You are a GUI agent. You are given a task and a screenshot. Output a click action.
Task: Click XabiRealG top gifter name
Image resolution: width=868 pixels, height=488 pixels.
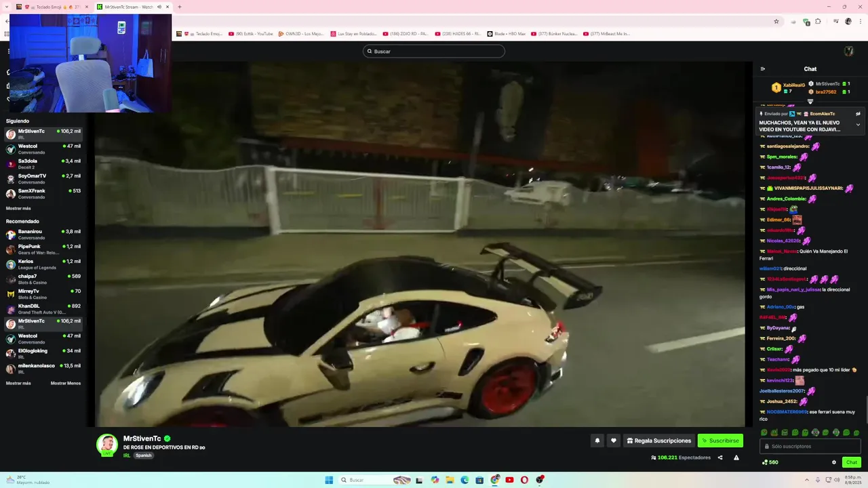[x=794, y=85]
